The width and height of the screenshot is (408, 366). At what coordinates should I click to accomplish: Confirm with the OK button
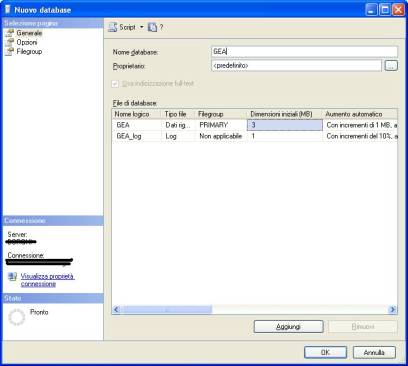click(x=325, y=352)
